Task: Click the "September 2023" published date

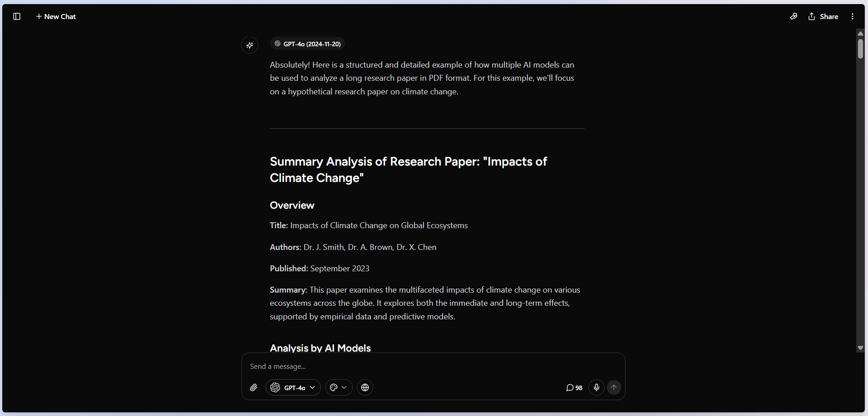Action: (340, 269)
